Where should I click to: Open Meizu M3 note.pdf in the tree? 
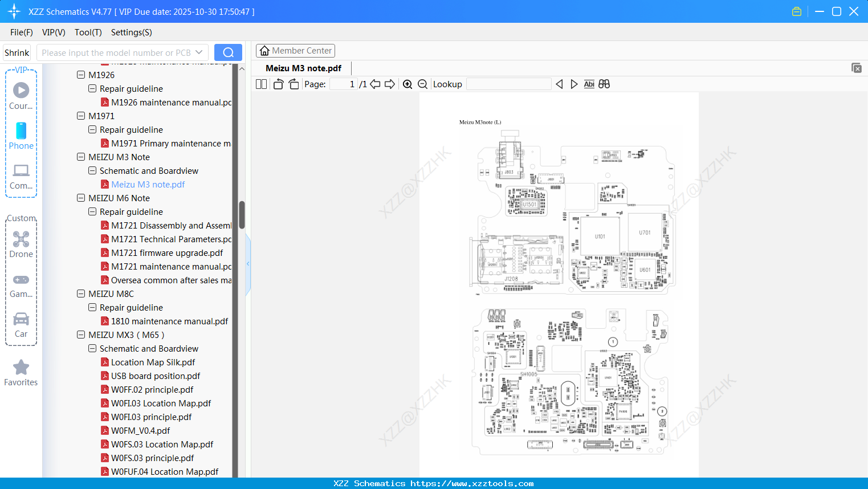pyautogui.click(x=143, y=185)
